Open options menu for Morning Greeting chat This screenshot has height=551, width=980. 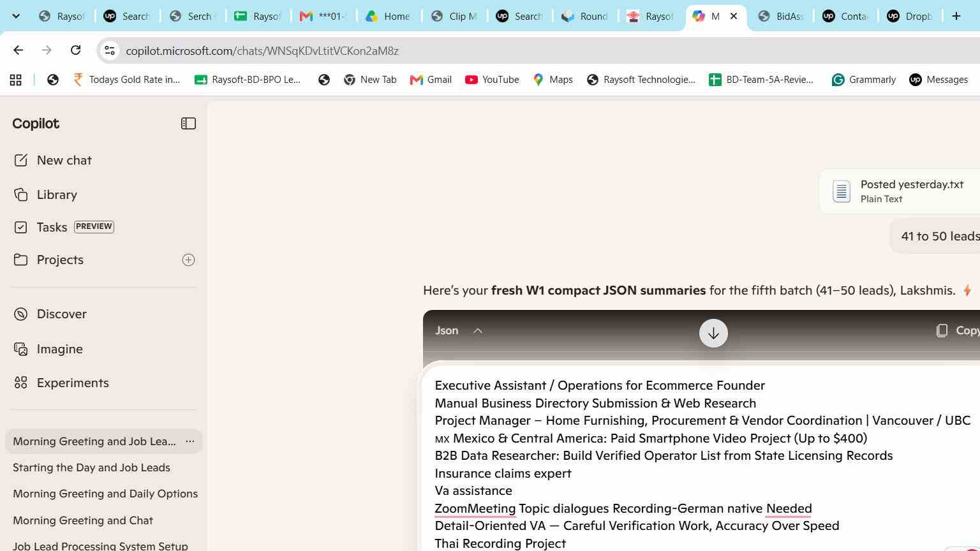(190, 441)
